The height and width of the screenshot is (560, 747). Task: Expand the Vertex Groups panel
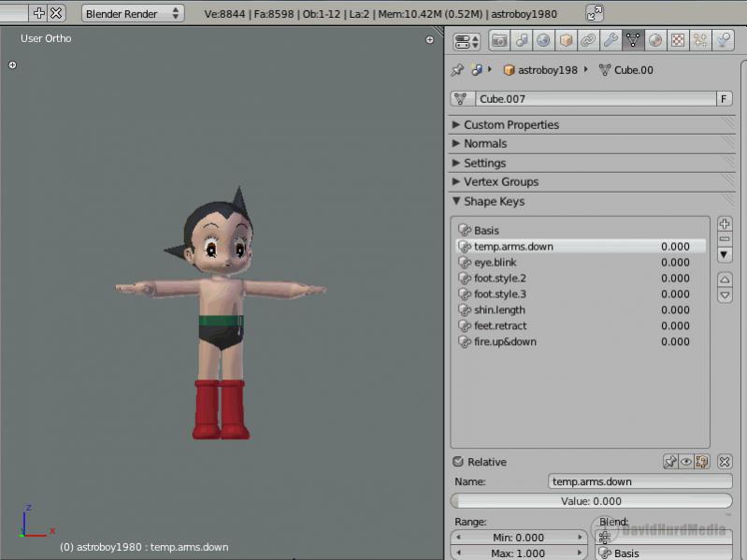pos(495,182)
